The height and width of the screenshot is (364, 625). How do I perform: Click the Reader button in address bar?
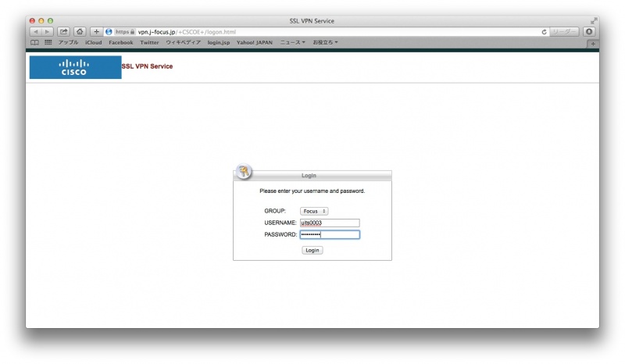click(x=564, y=32)
